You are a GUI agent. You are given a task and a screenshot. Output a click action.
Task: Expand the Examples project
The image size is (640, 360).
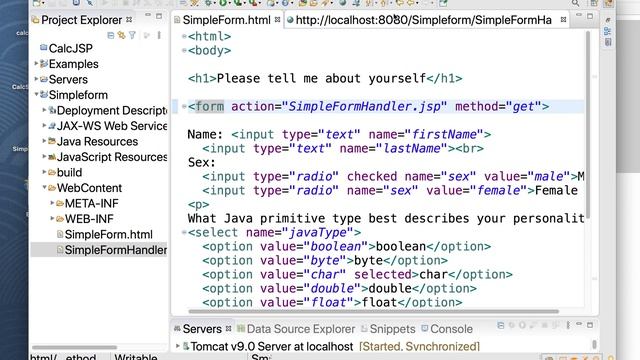pos(36,64)
